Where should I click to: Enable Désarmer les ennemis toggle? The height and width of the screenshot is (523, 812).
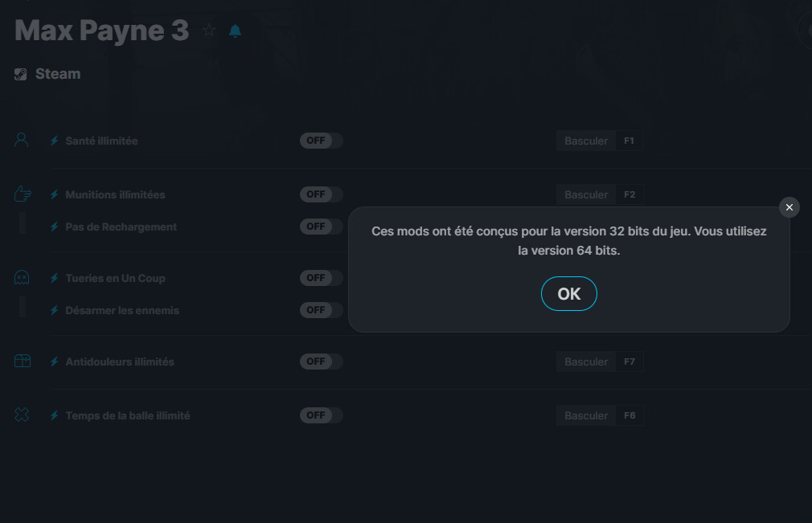coord(321,310)
